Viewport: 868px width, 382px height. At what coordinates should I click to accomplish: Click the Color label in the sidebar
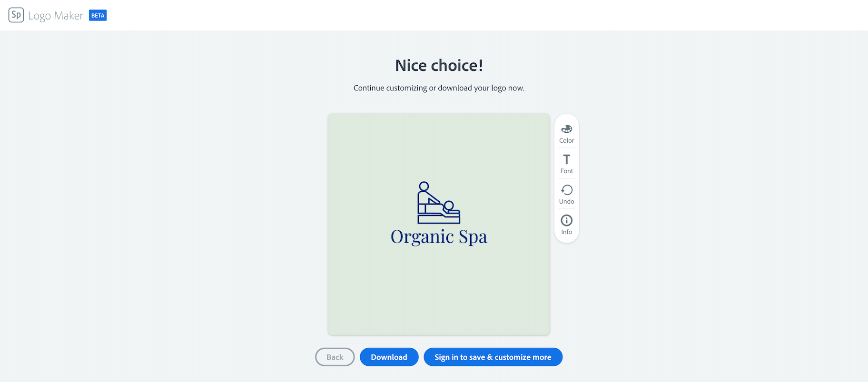pyautogui.click(x=566, y=140)
